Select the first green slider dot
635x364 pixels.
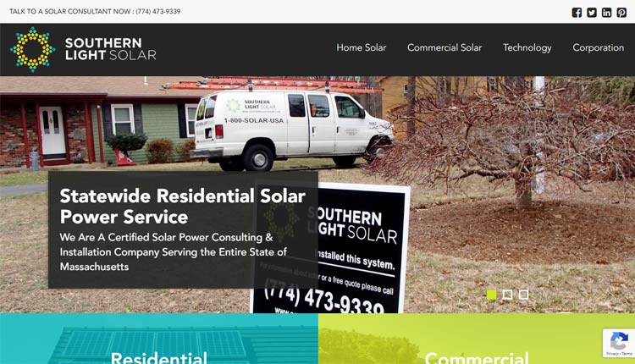(x=491, y=295)
